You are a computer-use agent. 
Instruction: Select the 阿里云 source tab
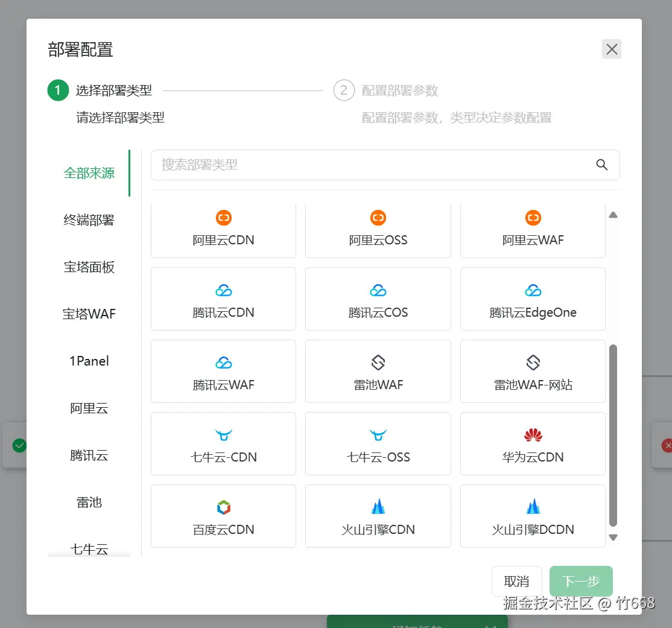click(89, 408)
